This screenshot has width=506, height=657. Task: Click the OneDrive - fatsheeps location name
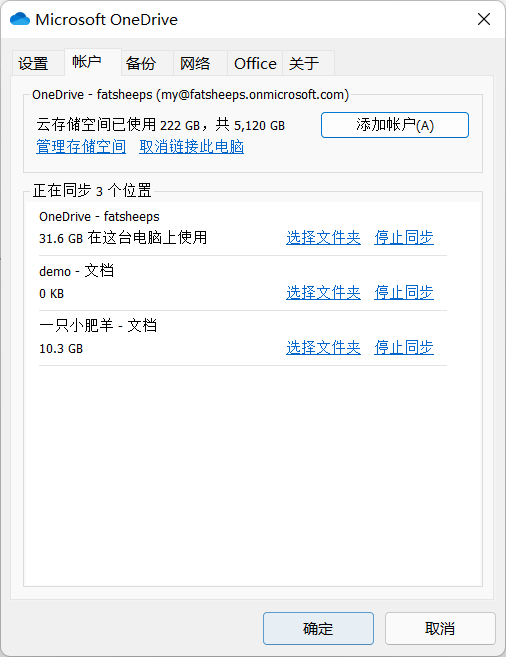click(99, 217)
